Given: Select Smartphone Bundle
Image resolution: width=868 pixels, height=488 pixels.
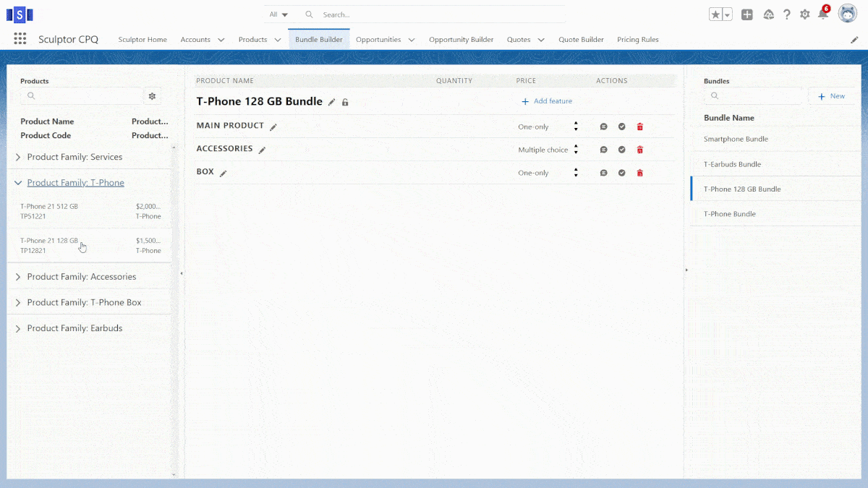Looking at the screenshot, I should point(775,139).
